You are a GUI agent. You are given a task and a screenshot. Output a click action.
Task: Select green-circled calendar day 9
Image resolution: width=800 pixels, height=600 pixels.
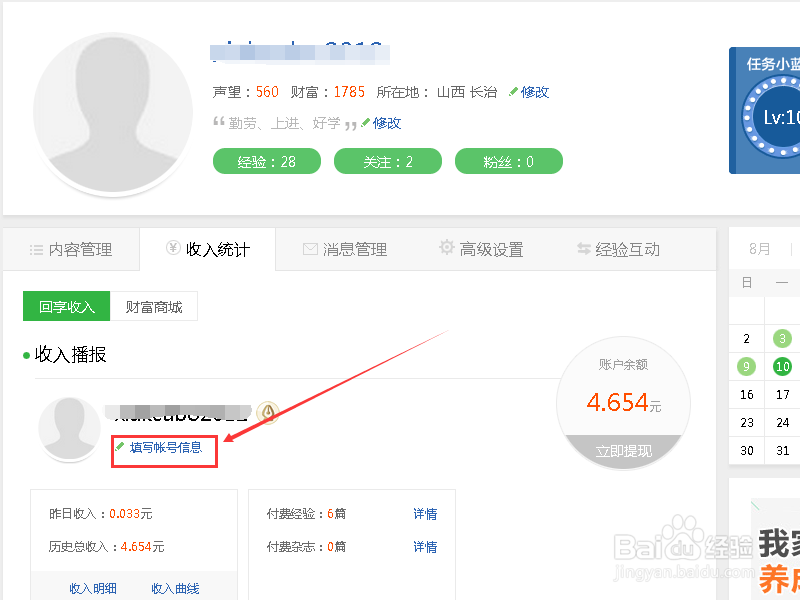[x=746, y=366]
